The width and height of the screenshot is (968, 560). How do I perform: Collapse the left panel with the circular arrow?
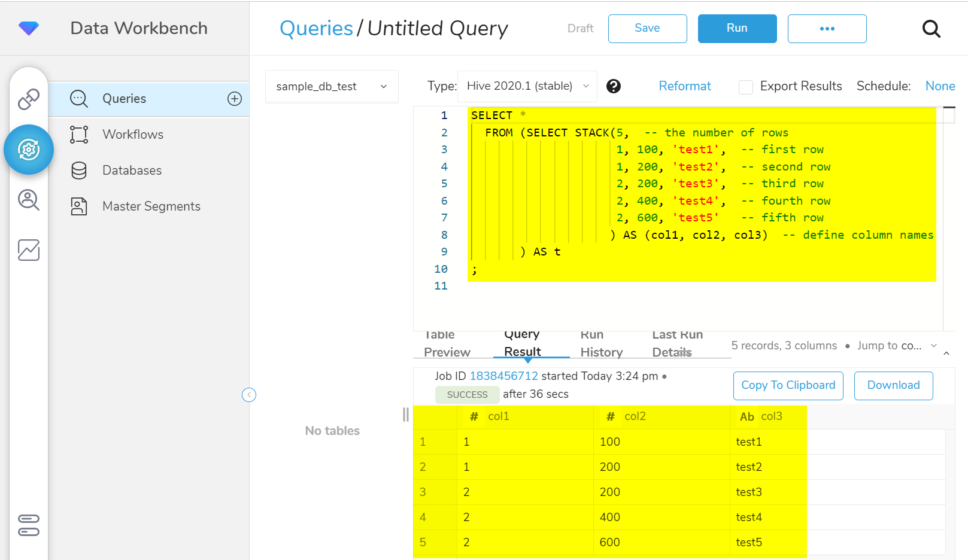[249, 395]
